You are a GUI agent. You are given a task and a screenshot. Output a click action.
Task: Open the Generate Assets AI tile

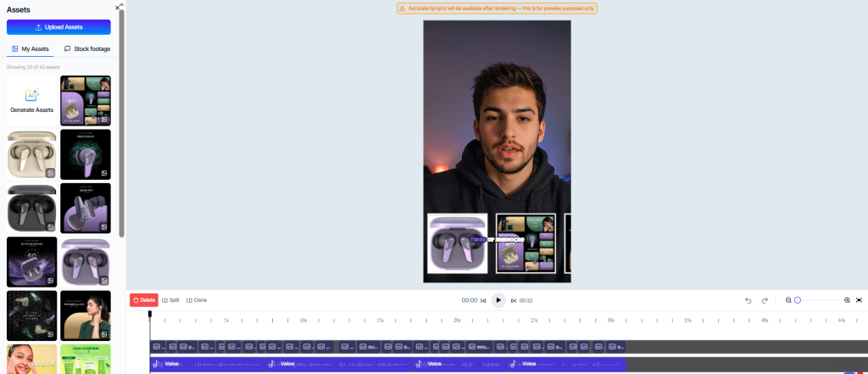click(31, 101)
